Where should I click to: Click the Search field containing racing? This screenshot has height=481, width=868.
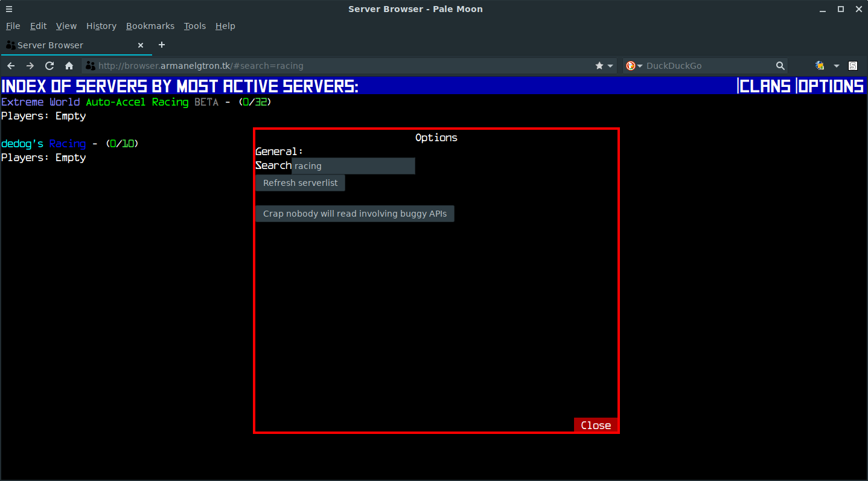pyautogui.click(x=353, y=166)
